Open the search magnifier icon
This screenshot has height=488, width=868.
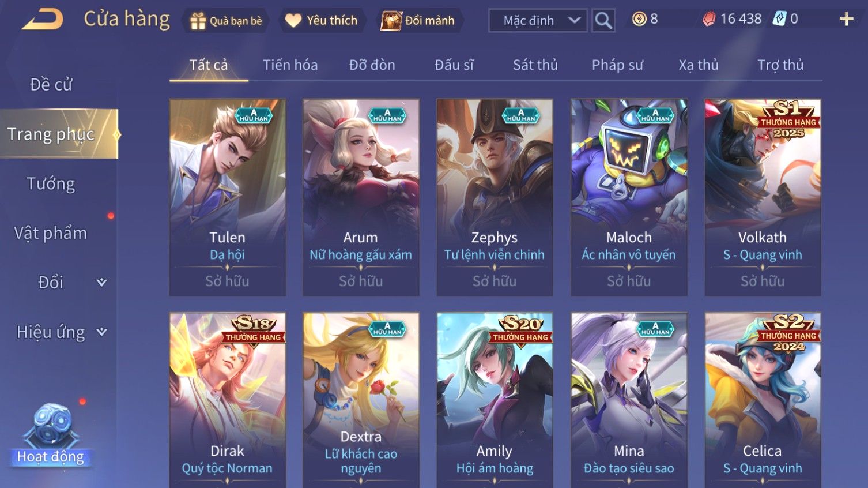pyautogui.click(x=603, y=21)
